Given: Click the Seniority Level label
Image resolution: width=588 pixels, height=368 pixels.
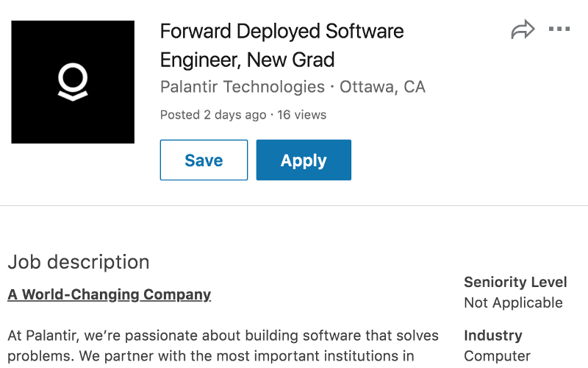Looking at the screenshot, I should point(515,282).
